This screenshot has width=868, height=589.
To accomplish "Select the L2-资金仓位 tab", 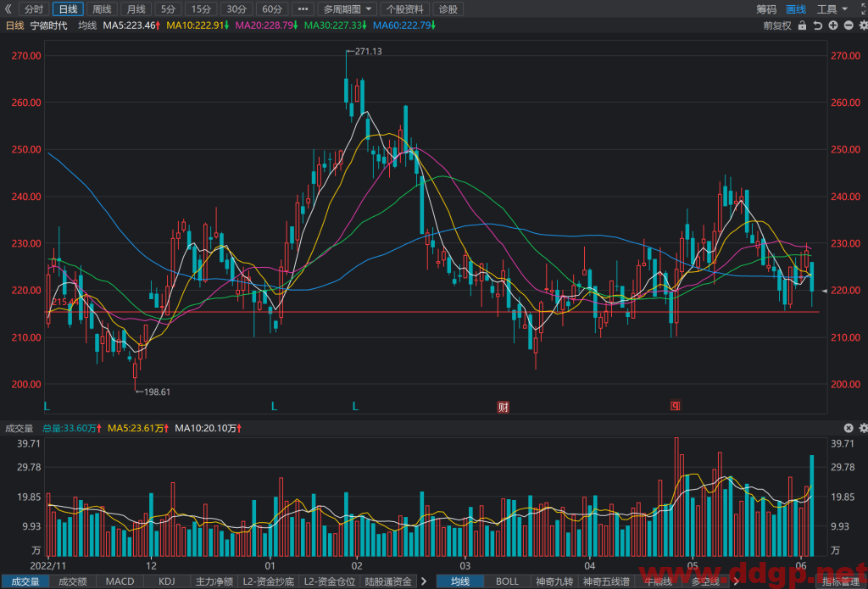I will [330, 581].
